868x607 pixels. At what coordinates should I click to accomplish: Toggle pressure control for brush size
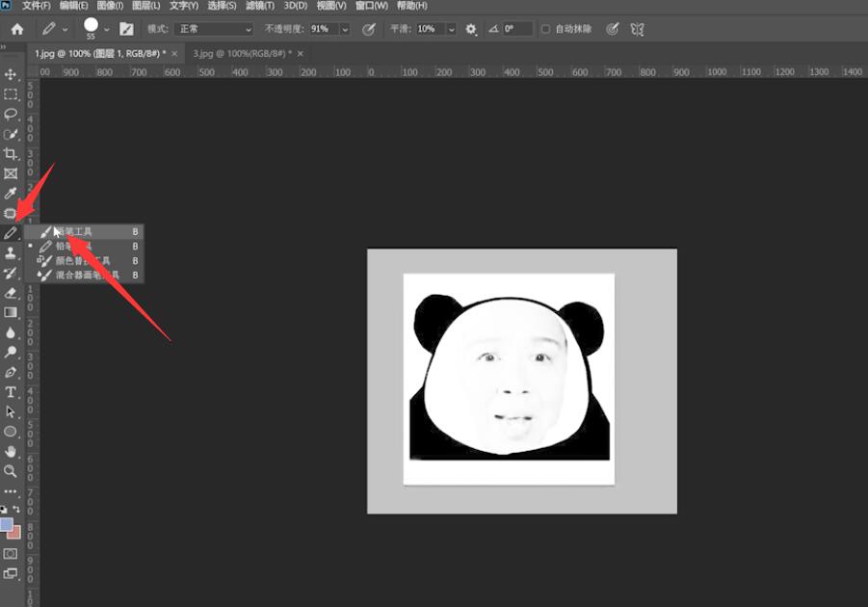(x=612, y=29)
